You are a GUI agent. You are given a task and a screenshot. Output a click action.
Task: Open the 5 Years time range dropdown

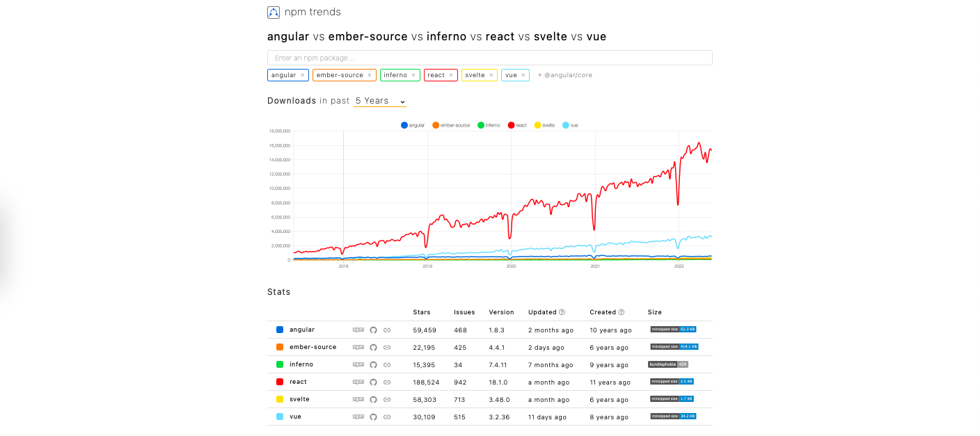click(380, 101)
